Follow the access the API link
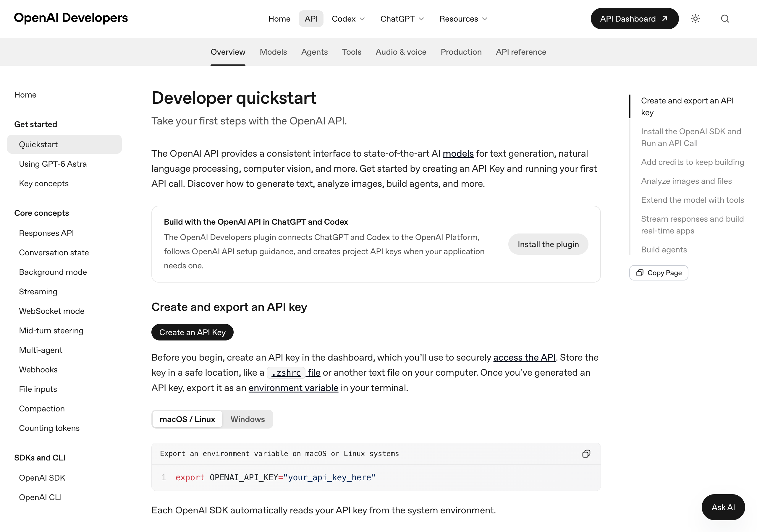 (x=524, y=357)
